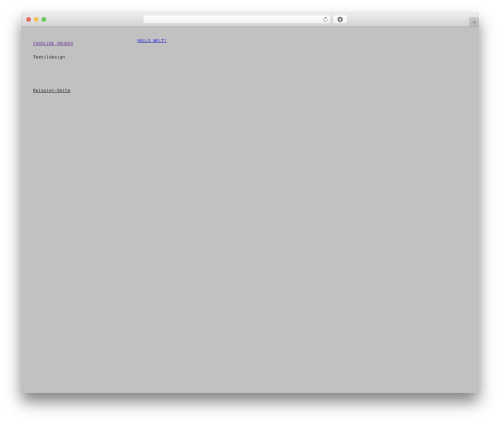This screenshot has height=423, width=500.
Task: Open the Caroline Gruber site title link
Action: pos(53,43)
